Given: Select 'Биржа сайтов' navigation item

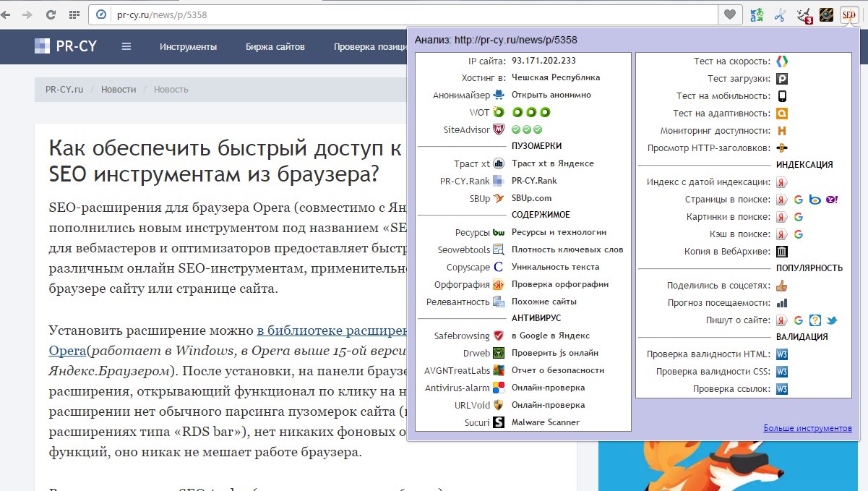Looking at the screenshot, I should [275, 47].
